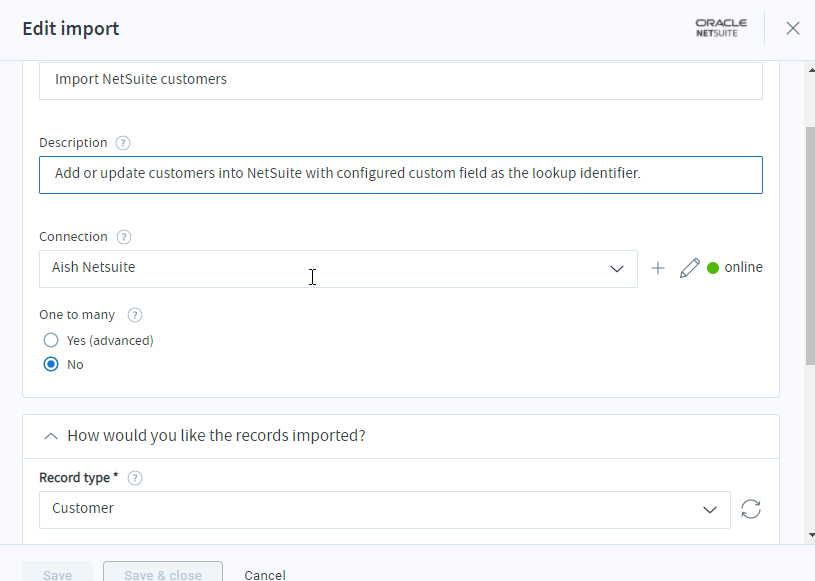Open help for One to many
815x581 pixels.
coord(135,315)
